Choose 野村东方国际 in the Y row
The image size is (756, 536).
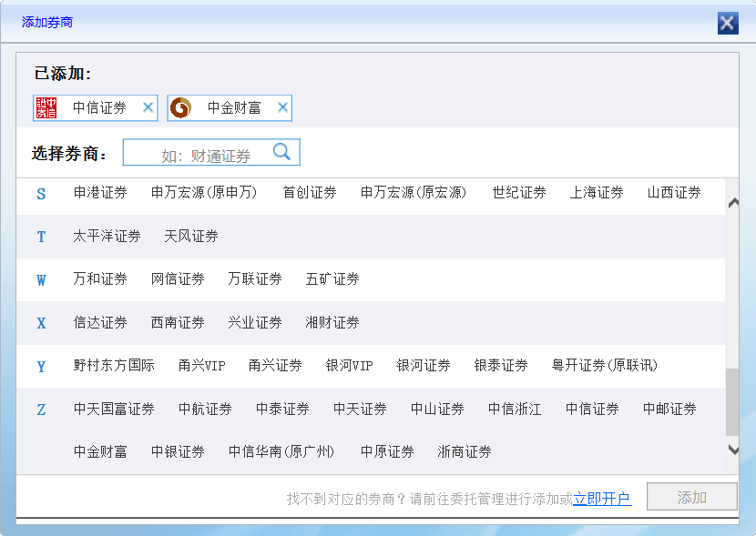pyautogui.click(x=114, y=365)
